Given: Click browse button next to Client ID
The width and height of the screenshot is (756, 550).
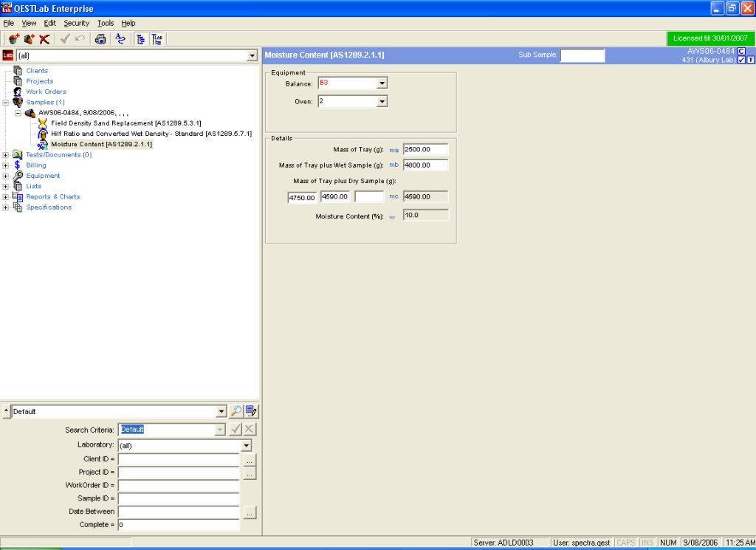Looking at the screenshot, I should pyautogui.click(x=250, y=459).
